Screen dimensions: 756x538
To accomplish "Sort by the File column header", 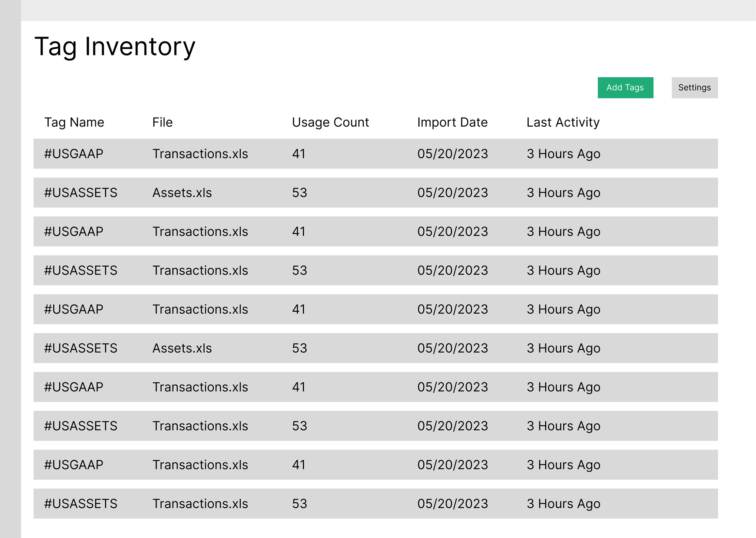I will 162,122.
